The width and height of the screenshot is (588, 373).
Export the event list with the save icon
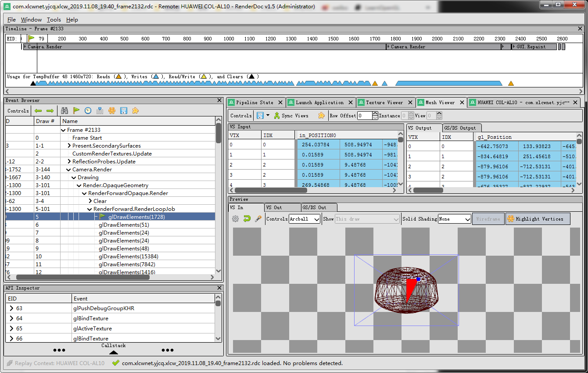123,111
